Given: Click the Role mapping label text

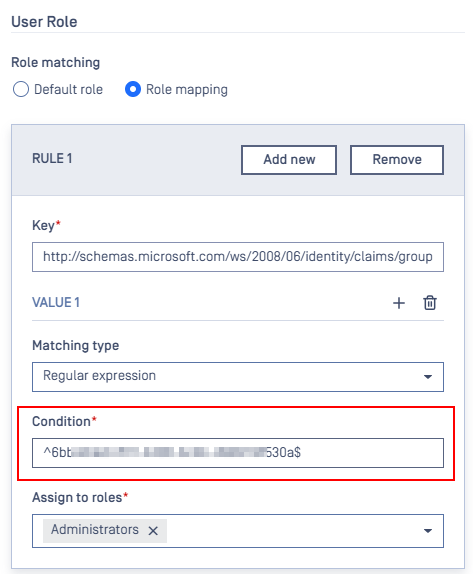Looking at the screenshot, I should [x=187, y=90].
